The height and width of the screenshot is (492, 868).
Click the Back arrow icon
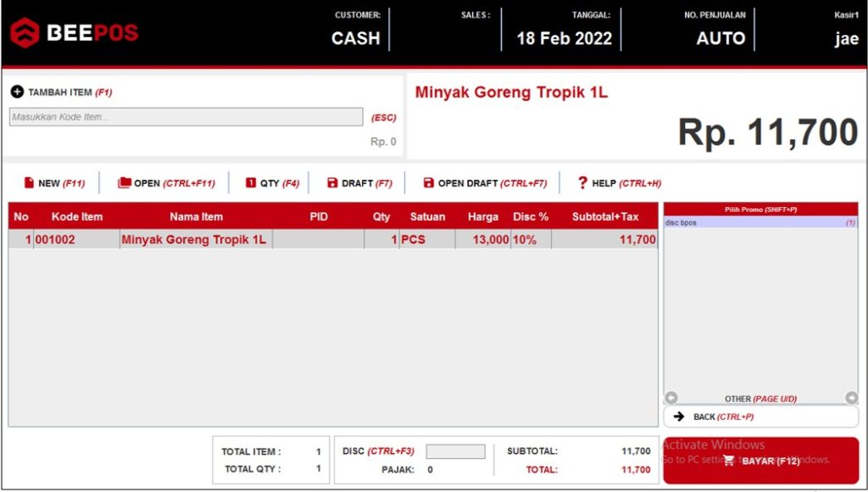pos(679,417)
